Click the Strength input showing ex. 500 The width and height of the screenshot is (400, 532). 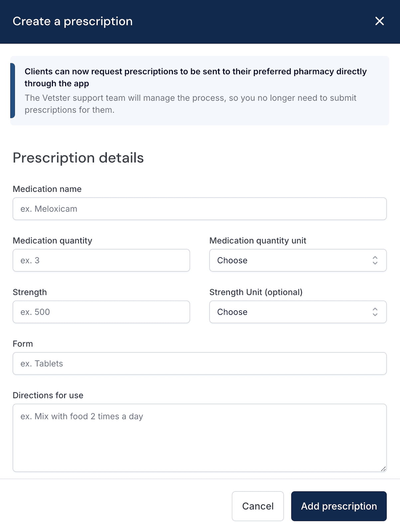click(x=101, y=312)
